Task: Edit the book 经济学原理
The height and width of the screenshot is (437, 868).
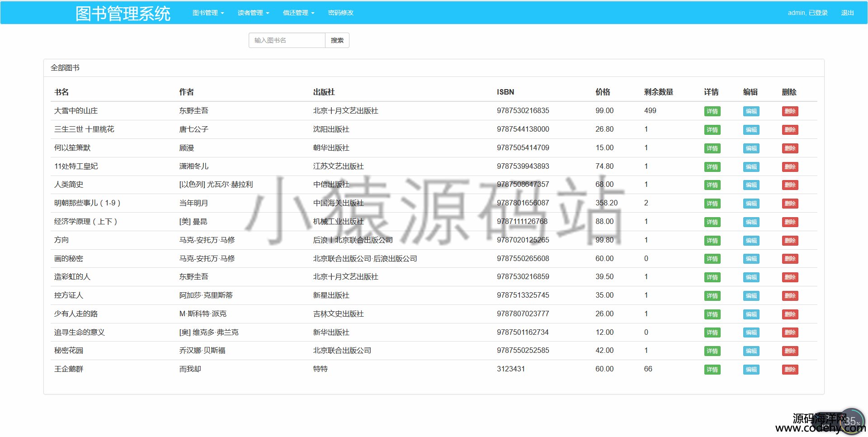Action: [751, 222]
